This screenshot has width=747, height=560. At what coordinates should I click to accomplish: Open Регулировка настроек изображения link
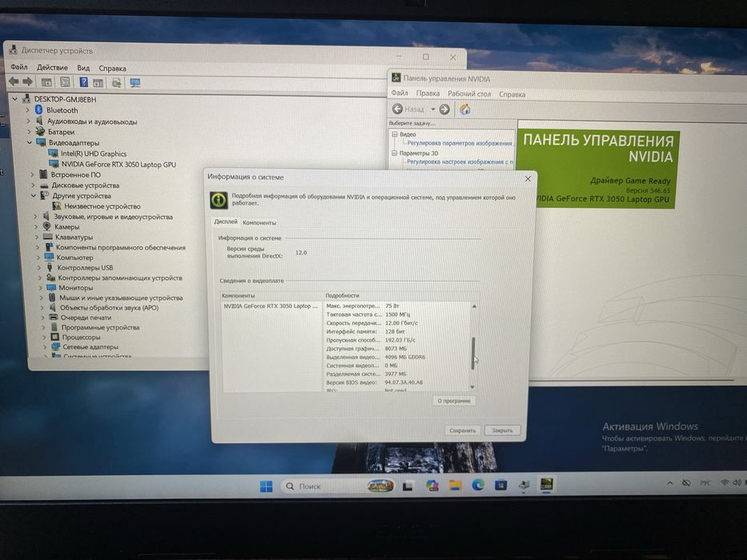pos(460,162)
